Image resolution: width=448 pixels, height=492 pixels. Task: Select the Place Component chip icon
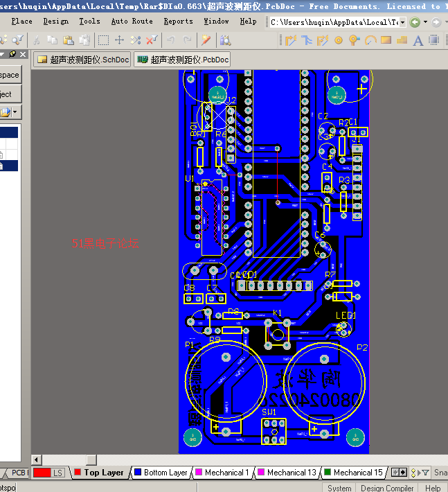[x=434, y=40]
